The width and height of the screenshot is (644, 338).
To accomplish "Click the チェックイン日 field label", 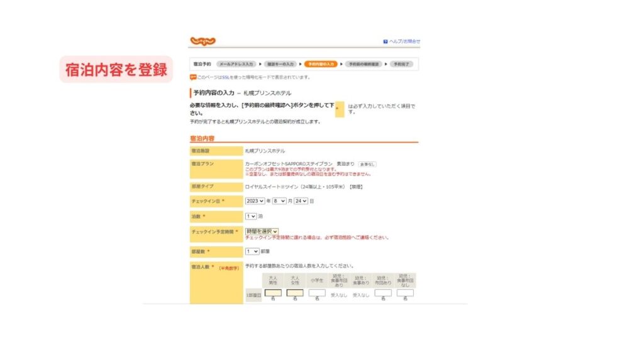I will coord(208,201).
